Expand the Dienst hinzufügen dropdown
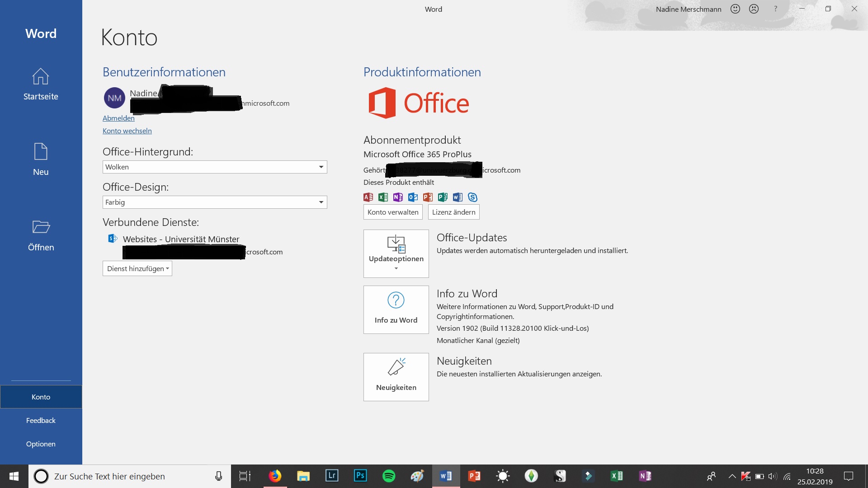 click(x=137, y=269)
